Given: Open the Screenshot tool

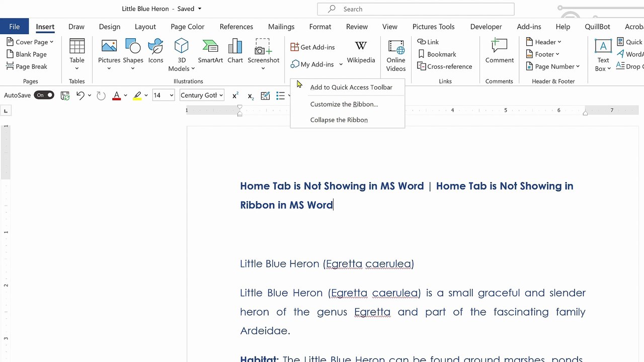Looking at the screenshot, I should point(263,54).
